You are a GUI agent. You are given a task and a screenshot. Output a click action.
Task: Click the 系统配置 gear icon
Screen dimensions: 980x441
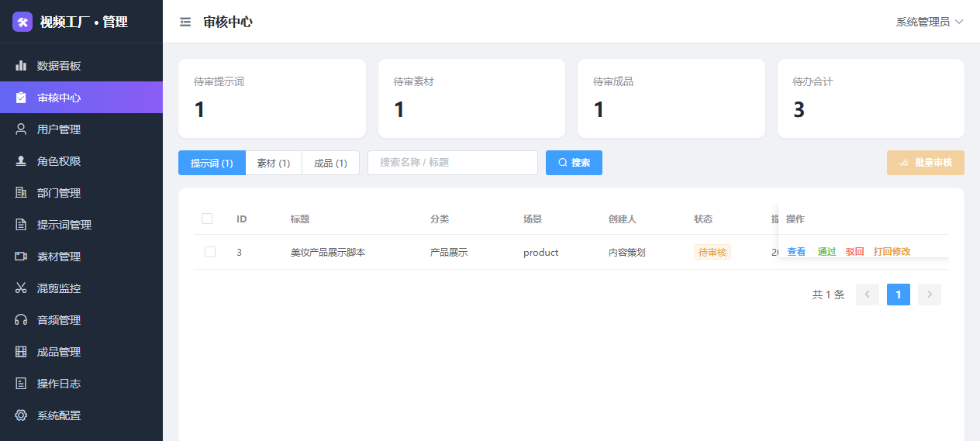21,415
